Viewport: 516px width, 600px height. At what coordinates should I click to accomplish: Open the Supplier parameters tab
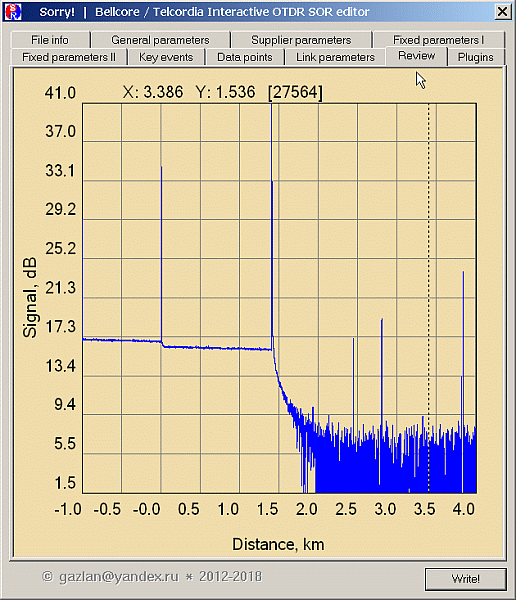tap(301, 40)
